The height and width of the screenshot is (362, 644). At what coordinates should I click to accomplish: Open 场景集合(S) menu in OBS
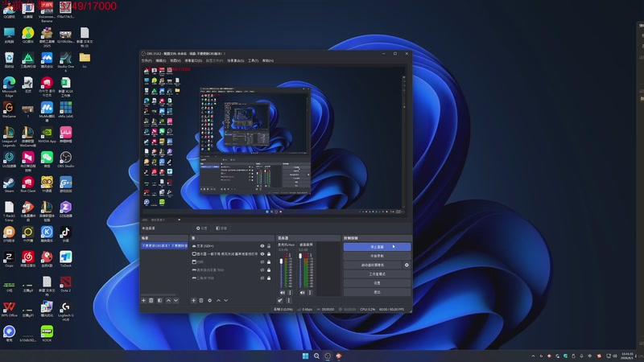tap(235, 61)
